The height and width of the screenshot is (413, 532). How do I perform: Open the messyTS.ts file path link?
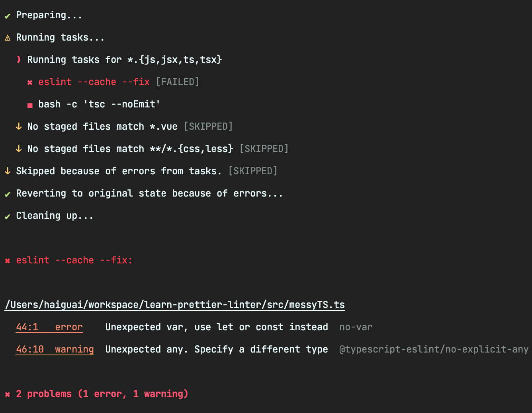174,305
